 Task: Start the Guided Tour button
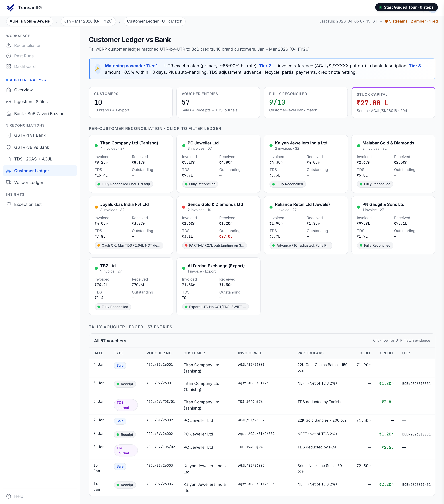[406, 7]
